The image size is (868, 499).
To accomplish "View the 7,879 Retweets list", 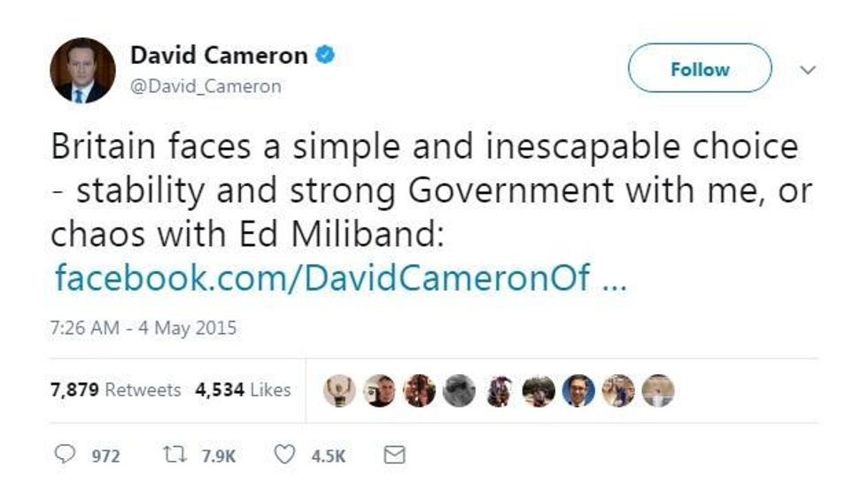I will (x=115, y=390).
